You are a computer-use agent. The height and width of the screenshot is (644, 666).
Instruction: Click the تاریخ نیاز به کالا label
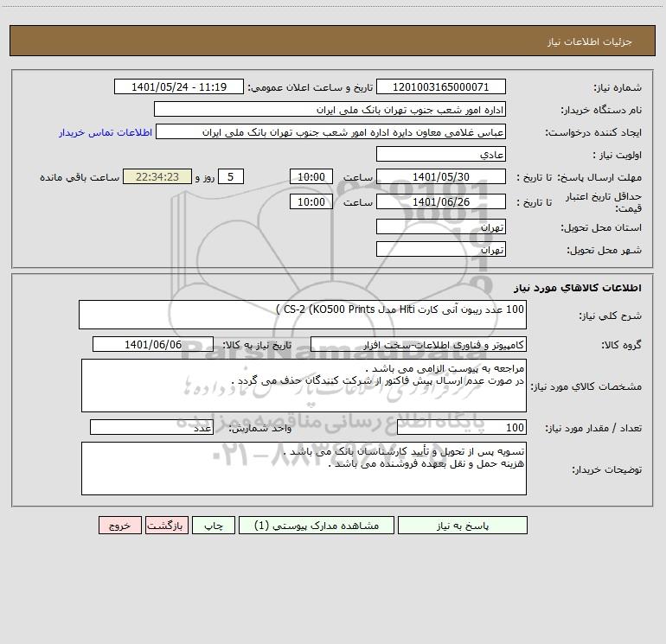pyautogui.click(x=258, y=345)
